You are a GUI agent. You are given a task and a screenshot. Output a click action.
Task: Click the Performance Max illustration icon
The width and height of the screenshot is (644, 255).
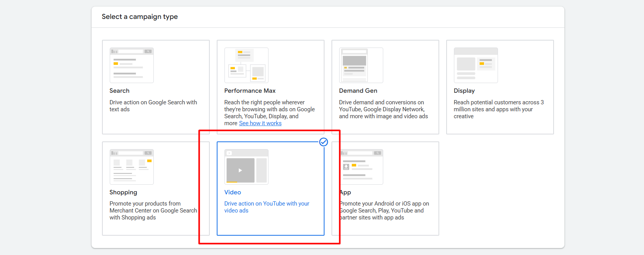pyautogui.click(x=246, y=65)
